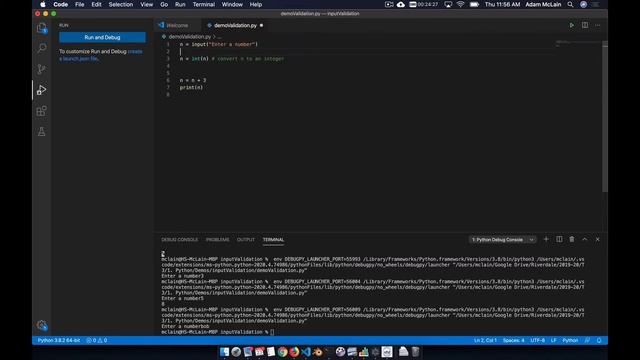Create a new terminal with plus icon
This screenshot has width=640, height=360.
click(546, 239)
